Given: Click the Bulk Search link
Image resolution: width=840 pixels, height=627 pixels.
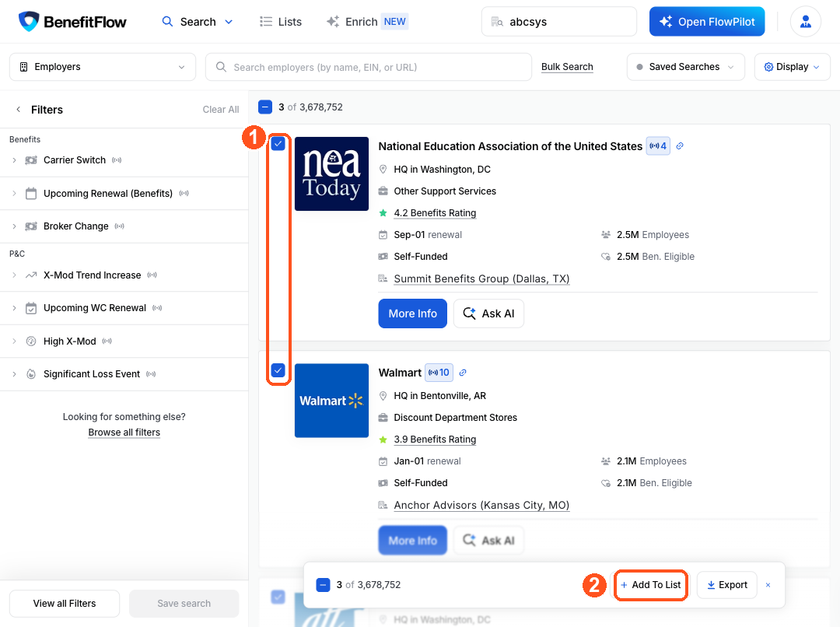Looking at the screenshot, I should [x=567, y=67].
